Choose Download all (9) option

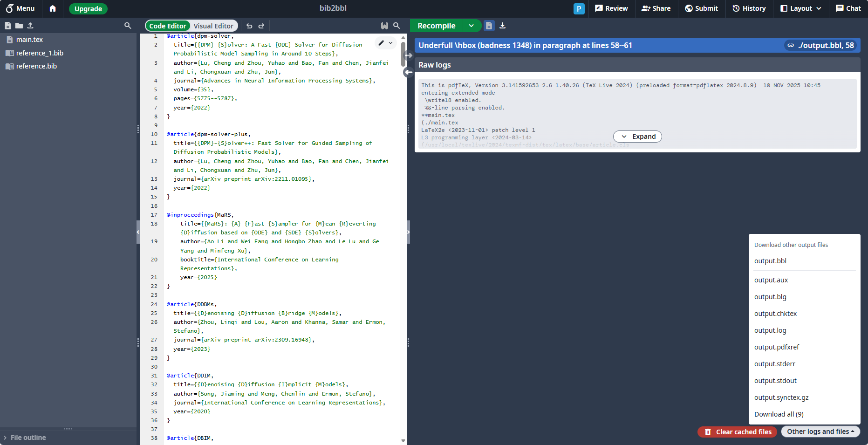click(779, 414)
